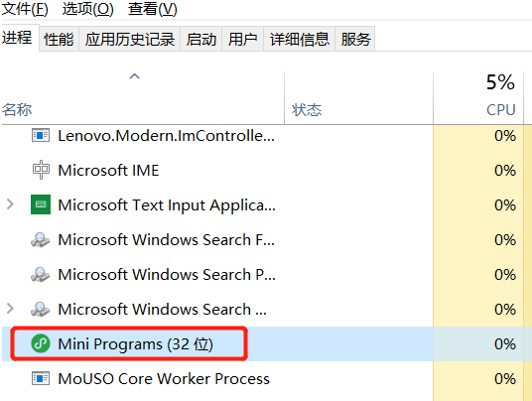Switch to the 应用历史记录 tab

click(130, 39)
